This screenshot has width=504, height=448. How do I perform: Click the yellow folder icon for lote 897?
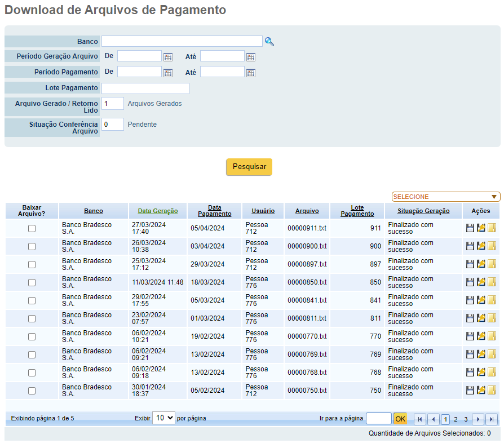(492, 264)
